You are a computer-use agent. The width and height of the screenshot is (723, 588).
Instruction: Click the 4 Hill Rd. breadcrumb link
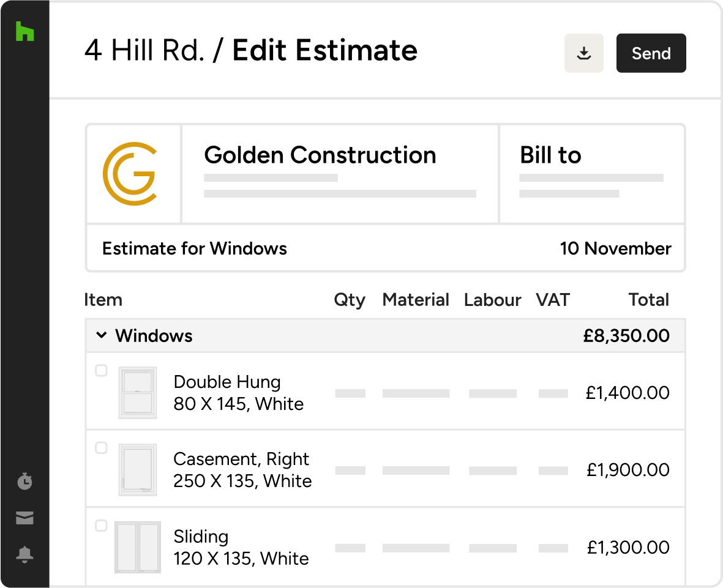[144, 50]
